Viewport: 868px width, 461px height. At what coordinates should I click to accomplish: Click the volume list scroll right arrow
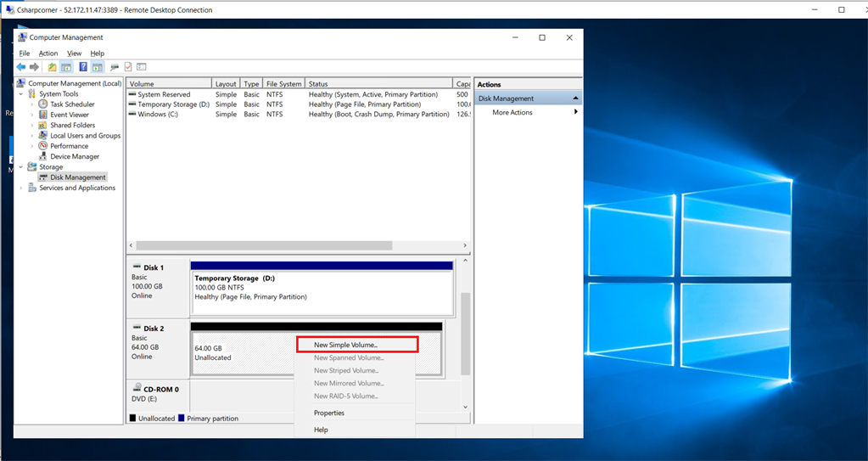[464, 245]
